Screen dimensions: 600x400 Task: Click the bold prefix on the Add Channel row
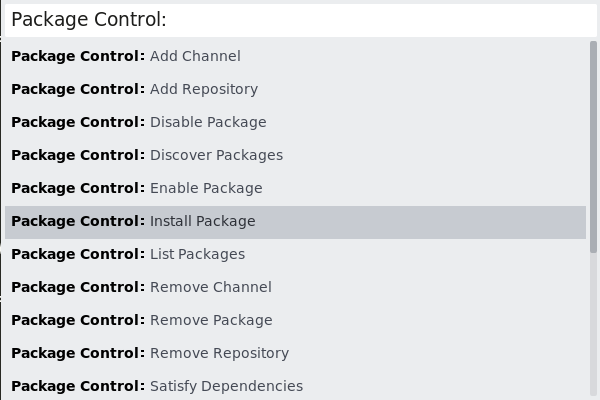click(x=78, y=56)
